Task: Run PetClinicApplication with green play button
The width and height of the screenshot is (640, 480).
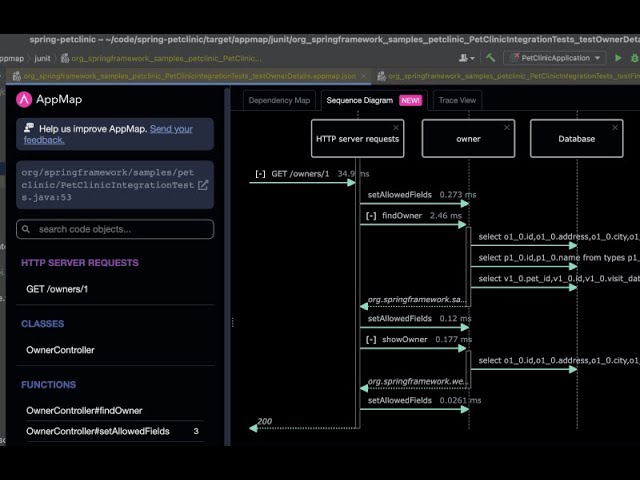Action: pyautogui.click(x=618, y=58)
